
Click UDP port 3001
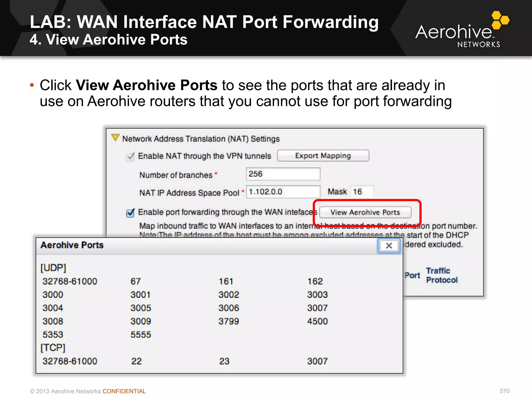[x=140, y=295]
